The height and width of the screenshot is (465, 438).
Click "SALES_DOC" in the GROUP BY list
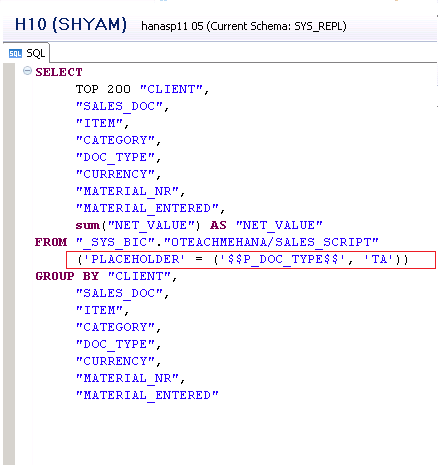coord(119,293)
